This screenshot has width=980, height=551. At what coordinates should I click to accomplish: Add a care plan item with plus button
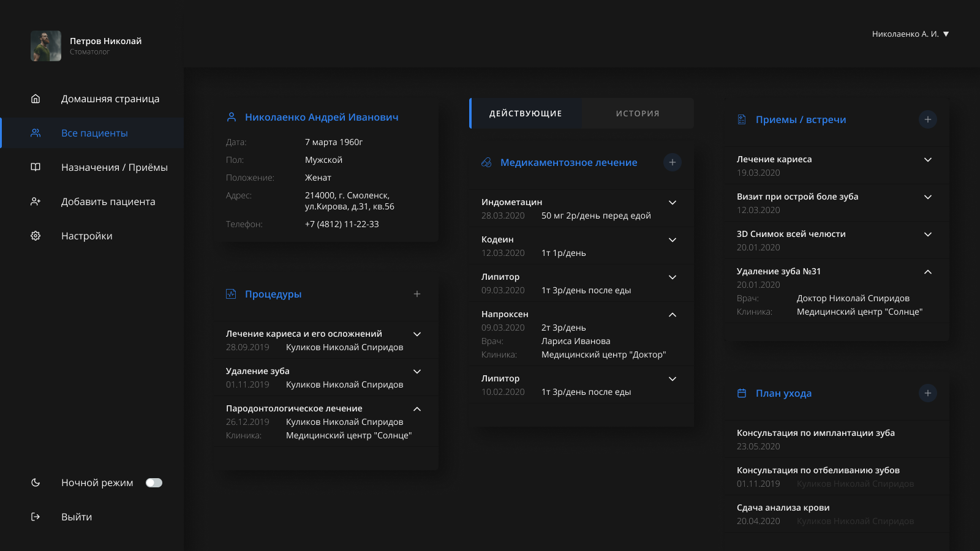coord(928,393)
